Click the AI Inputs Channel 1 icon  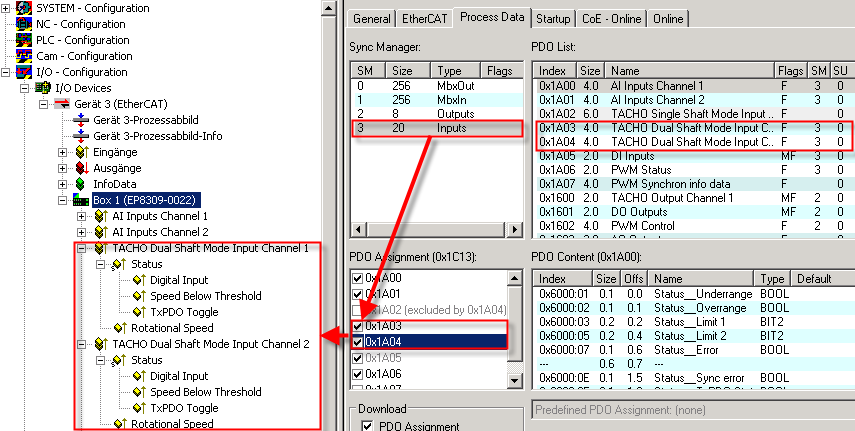click(101, 216)
